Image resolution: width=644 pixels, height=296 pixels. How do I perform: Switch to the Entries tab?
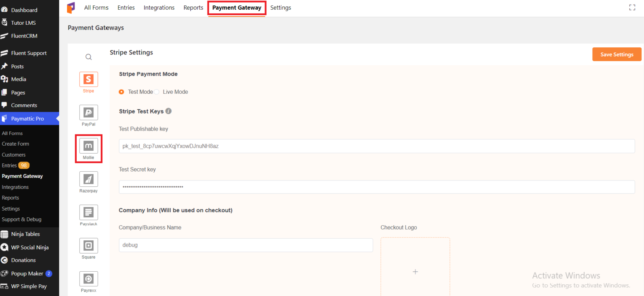126,7
